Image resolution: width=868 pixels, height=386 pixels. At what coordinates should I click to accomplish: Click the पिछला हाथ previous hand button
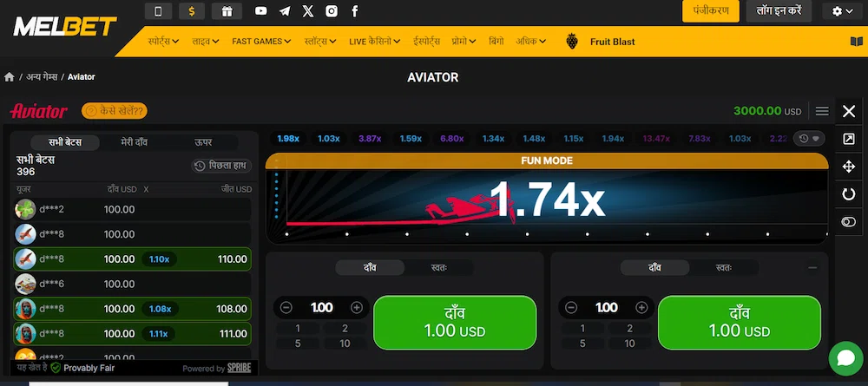point(221,166)
